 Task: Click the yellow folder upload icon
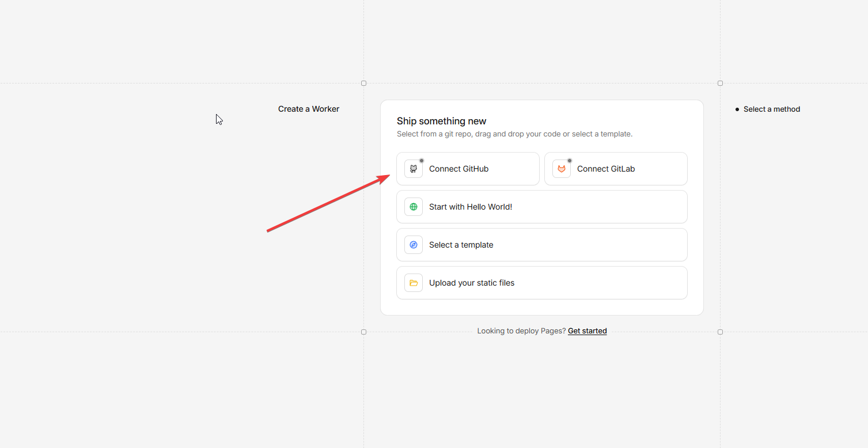(414, 283)
